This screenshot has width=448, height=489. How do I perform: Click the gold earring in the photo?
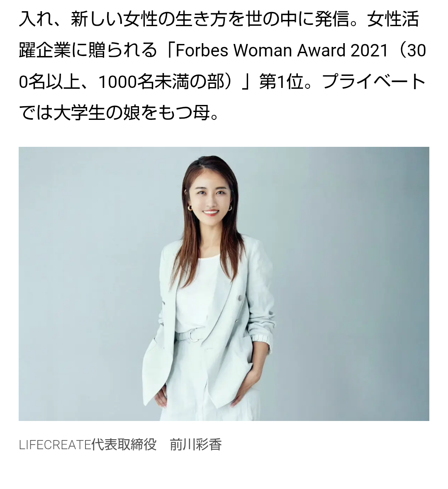click(x=189, y=208)
